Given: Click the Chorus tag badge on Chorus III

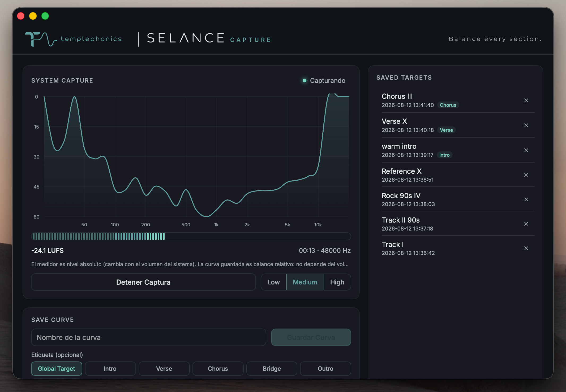Looking at the screenshot, I should 448,105.
